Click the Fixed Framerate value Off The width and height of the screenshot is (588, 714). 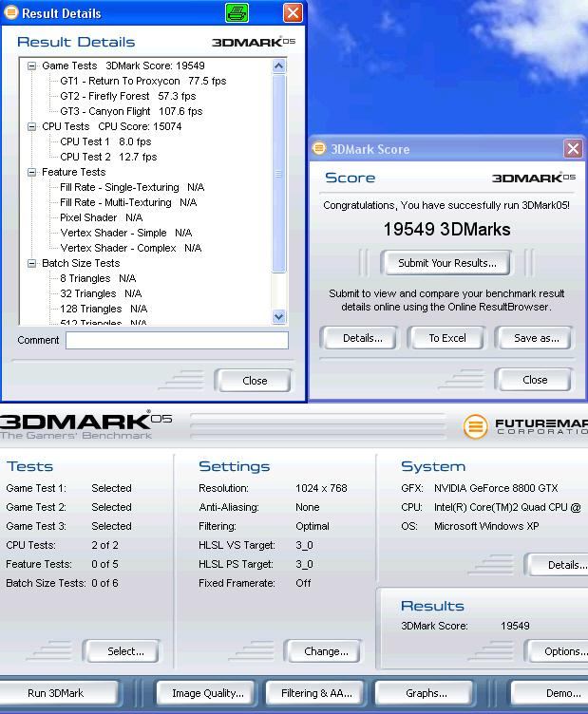(x=303, y=583)
